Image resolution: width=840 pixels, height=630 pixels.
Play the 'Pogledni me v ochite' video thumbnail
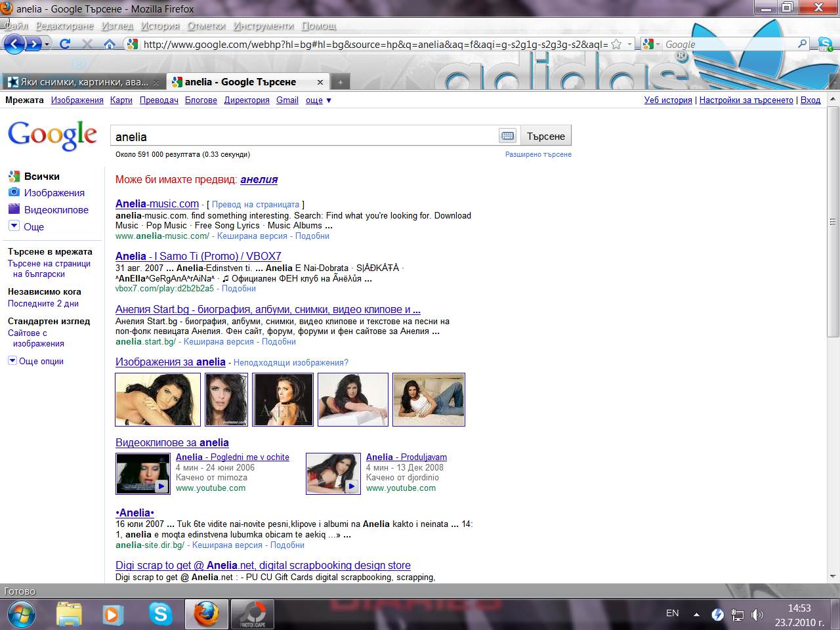click(x=143, y=473)
